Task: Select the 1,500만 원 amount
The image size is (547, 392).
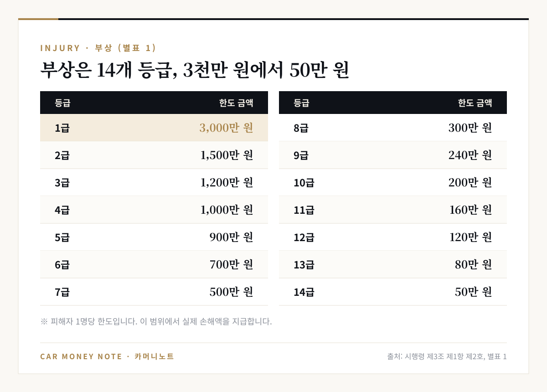Action: click(227, 155)
